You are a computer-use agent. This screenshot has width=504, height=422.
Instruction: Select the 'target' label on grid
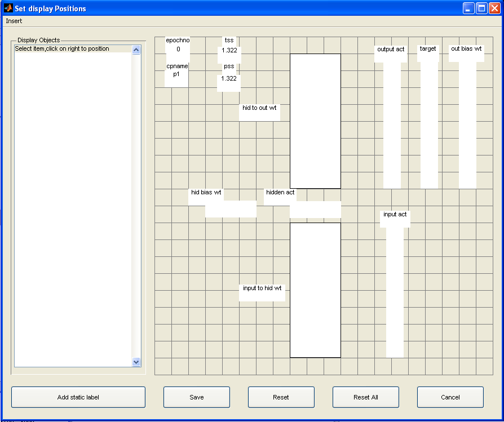click(428, 50)
